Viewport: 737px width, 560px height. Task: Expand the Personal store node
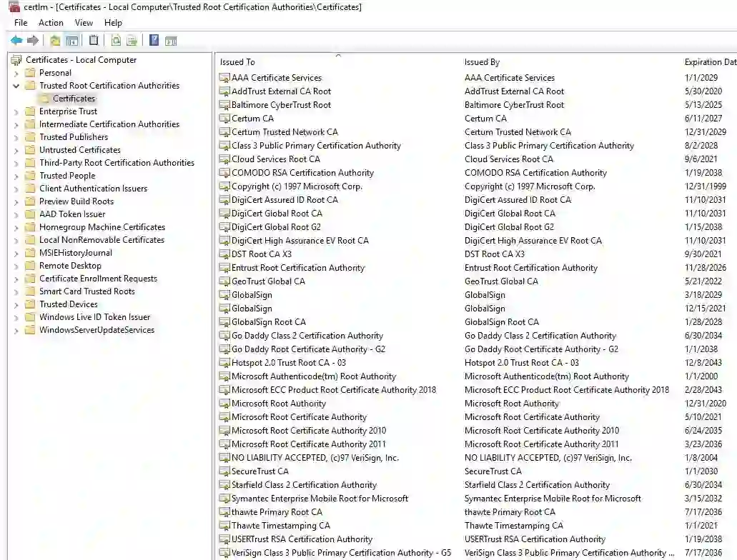pos(16,74)
